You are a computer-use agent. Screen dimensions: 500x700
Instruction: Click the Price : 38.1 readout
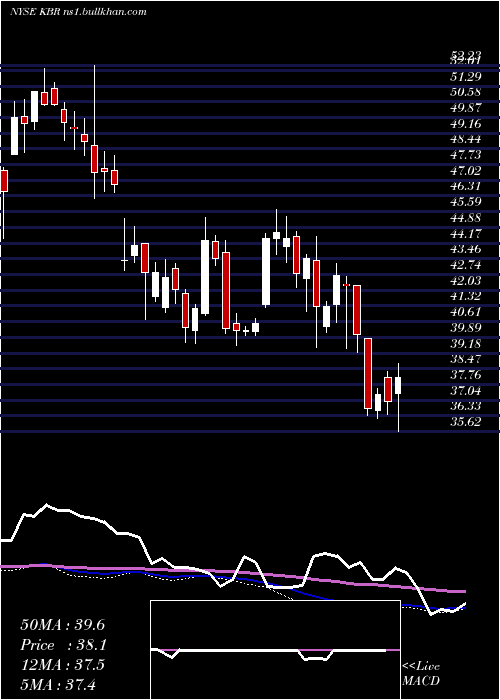pos(62,645)
